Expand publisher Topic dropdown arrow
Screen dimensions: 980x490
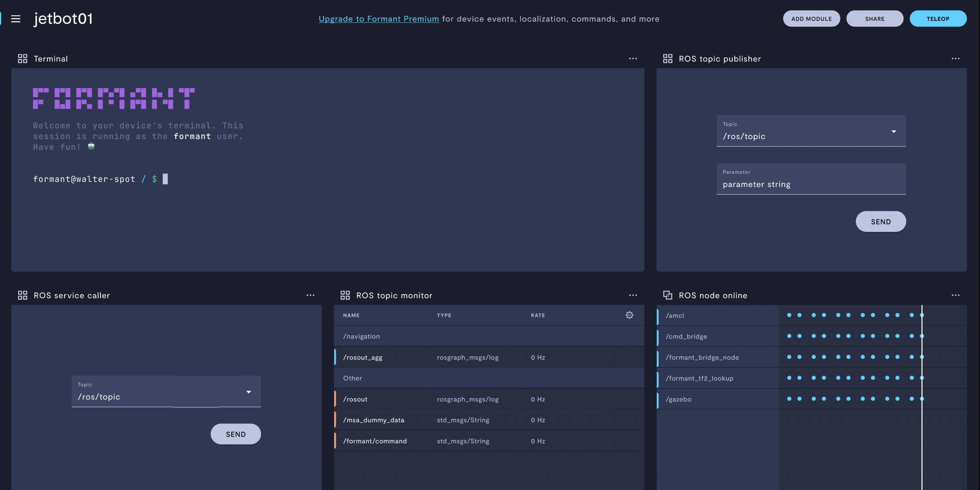point(894,132)
